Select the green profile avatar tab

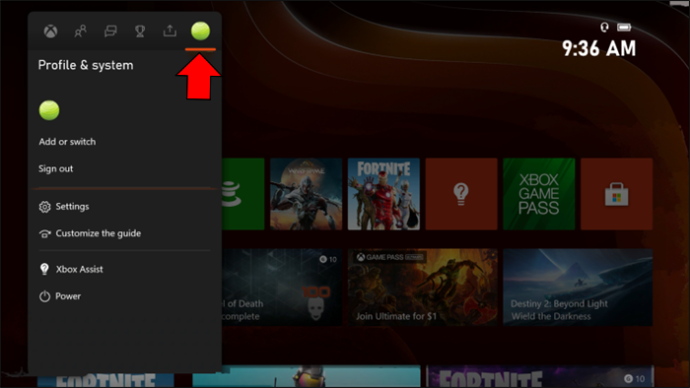tap(200, 31)
